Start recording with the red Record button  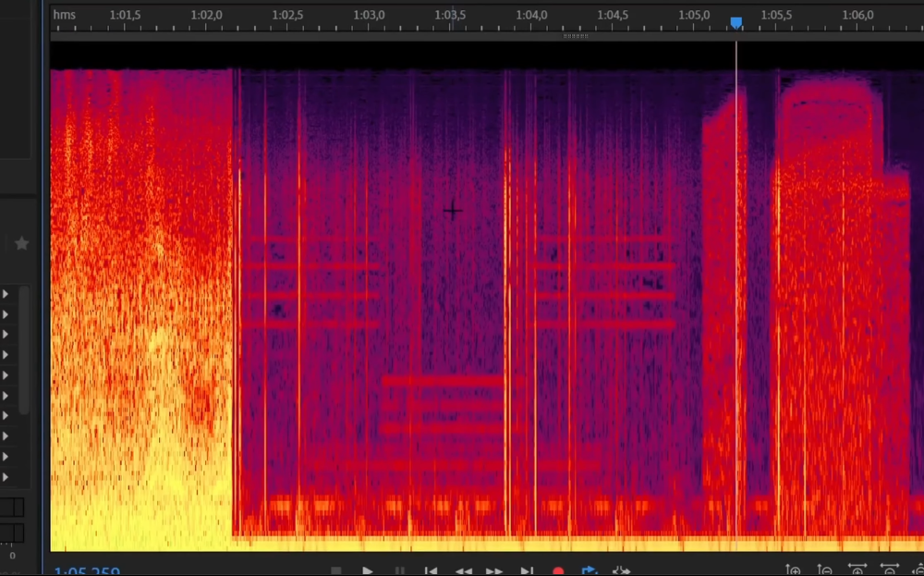click(x=558, y=571)
